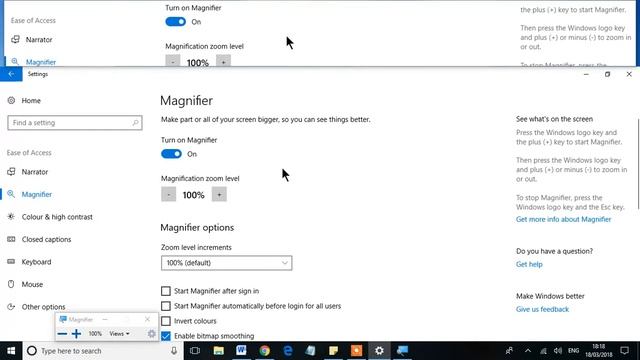This screenshot has height=360, width=640.
Task: Click the Get help link
Action: pyautogui.click(x=529, y=264)
